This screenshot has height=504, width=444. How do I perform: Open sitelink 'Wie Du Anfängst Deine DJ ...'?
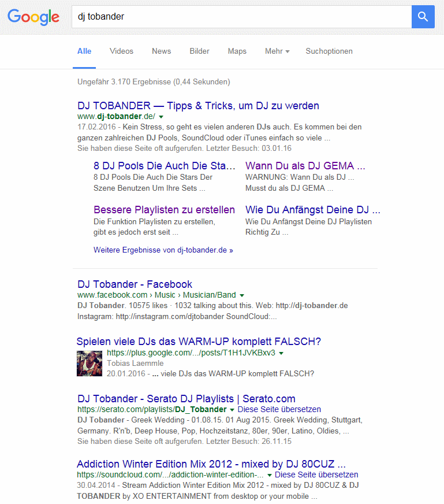(x=313, y=210)
